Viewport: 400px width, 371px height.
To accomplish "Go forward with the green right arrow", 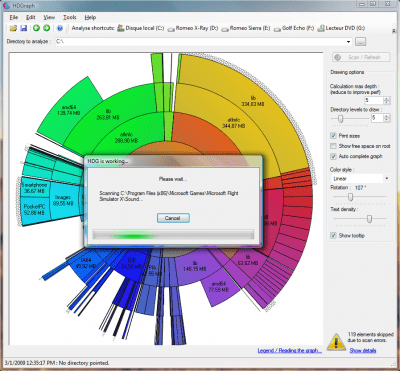I will [x=46, y=28].
